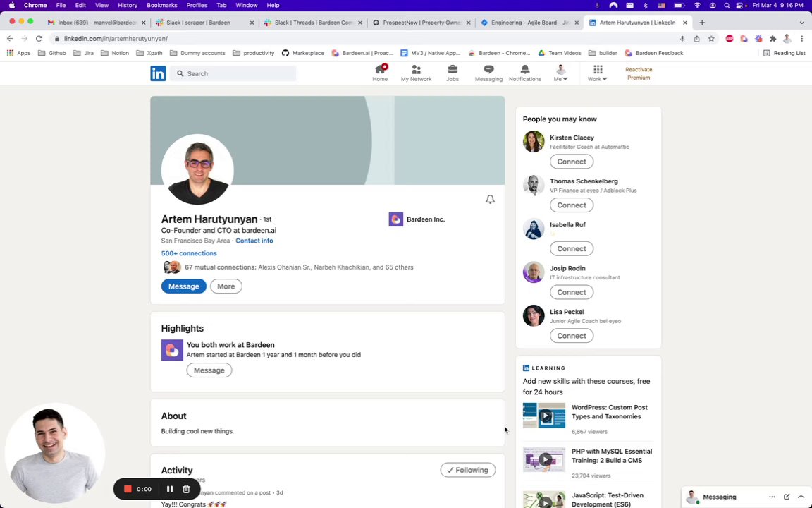Focus the LinkedIn Search field
The image size is (812, 508).
pos(233,73)
